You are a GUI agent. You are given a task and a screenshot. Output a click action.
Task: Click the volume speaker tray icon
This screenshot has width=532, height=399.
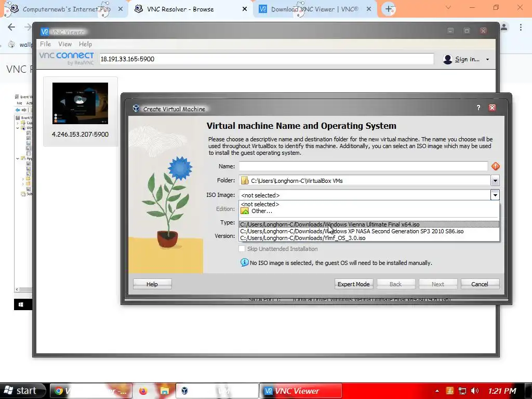[x=475, y=391]
